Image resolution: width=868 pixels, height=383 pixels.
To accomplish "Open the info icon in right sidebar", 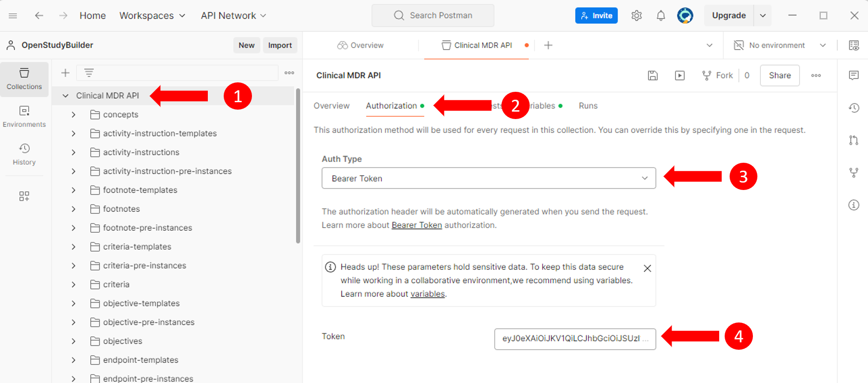I will click(854, 205).
